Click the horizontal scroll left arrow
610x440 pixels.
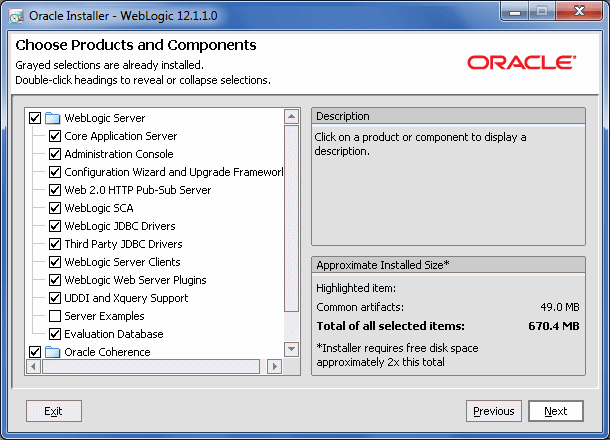tap(33, 366)
